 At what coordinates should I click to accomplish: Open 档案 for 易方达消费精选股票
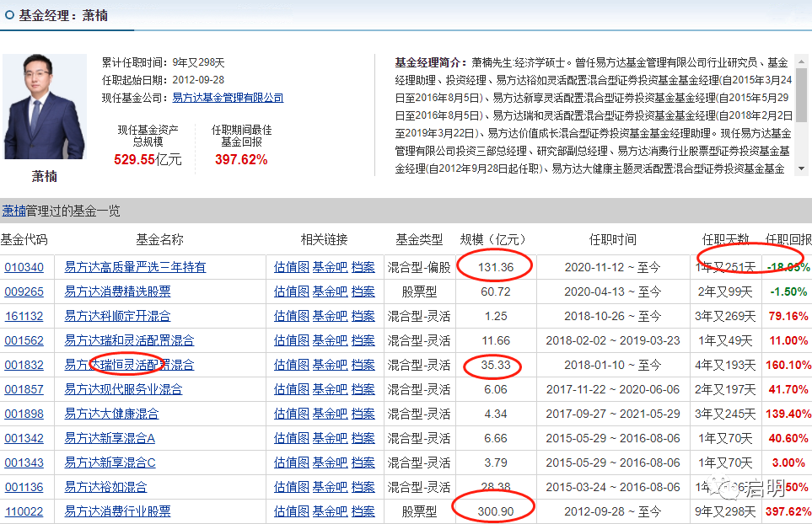[363, 291]
